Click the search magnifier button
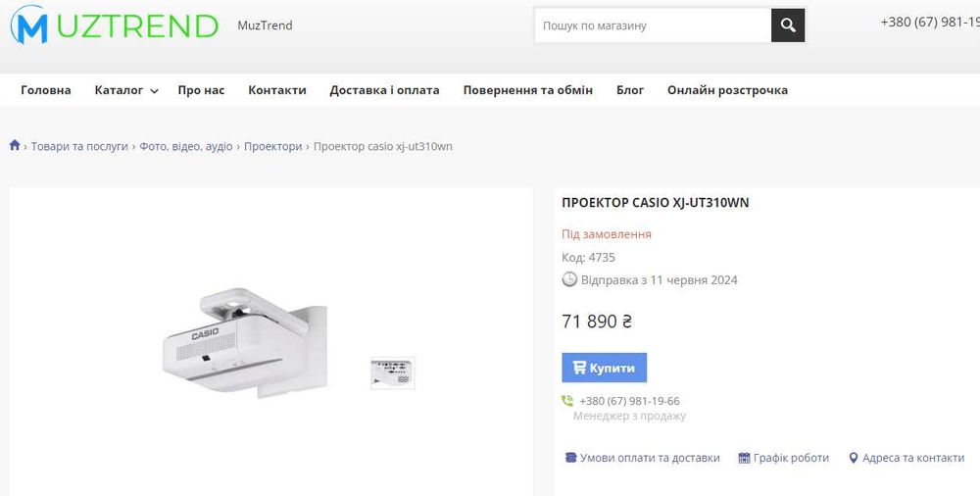Viewport: 980px width, 496px height. (788, 25)
